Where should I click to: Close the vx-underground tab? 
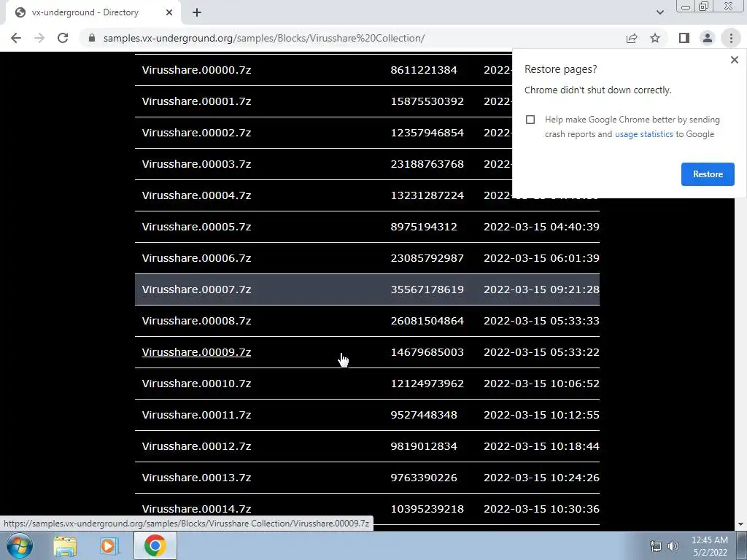tap(169, 13)
